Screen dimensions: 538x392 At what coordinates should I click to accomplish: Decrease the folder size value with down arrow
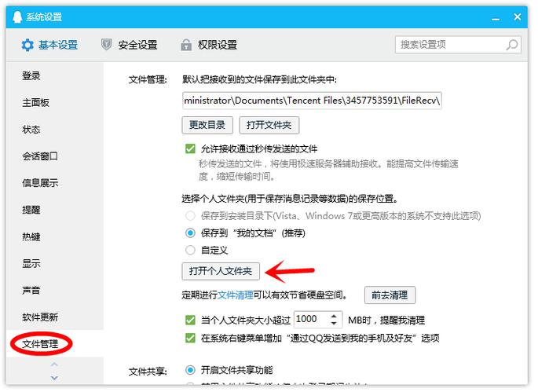pyautogui.click(x=334, y=324)
